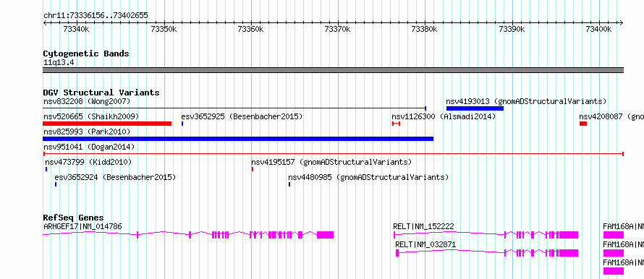Image resolution: width=644 pixels, height=279 pixels.
Task: Click the chr11:73336156..73402655 coordinates label
Action: (x=96, y=16)
